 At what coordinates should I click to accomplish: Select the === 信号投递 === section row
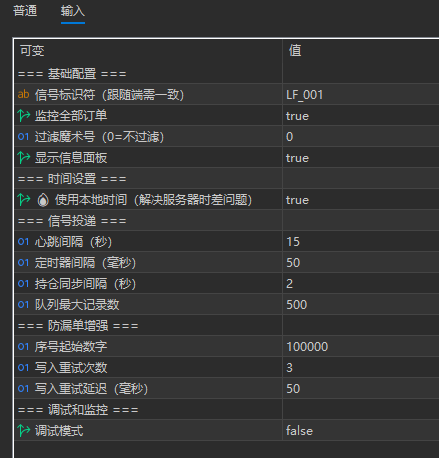click(227, 221)
